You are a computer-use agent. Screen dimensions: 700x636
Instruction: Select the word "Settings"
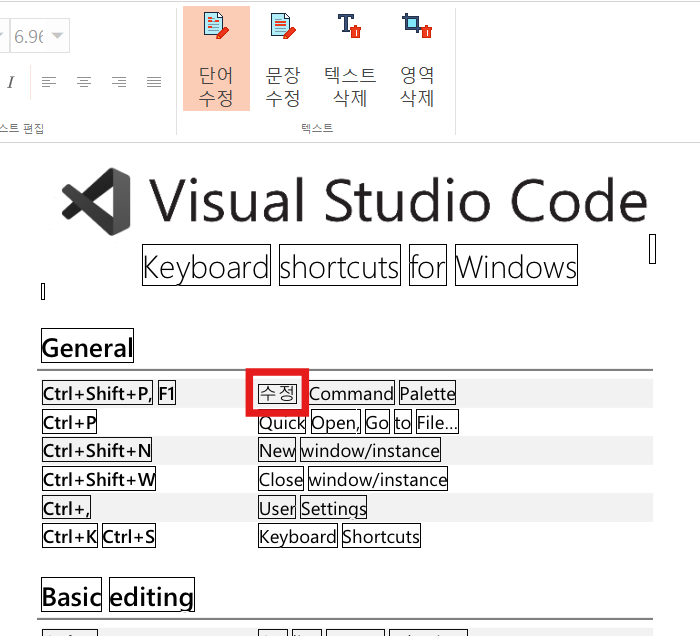tap(333, 507)
